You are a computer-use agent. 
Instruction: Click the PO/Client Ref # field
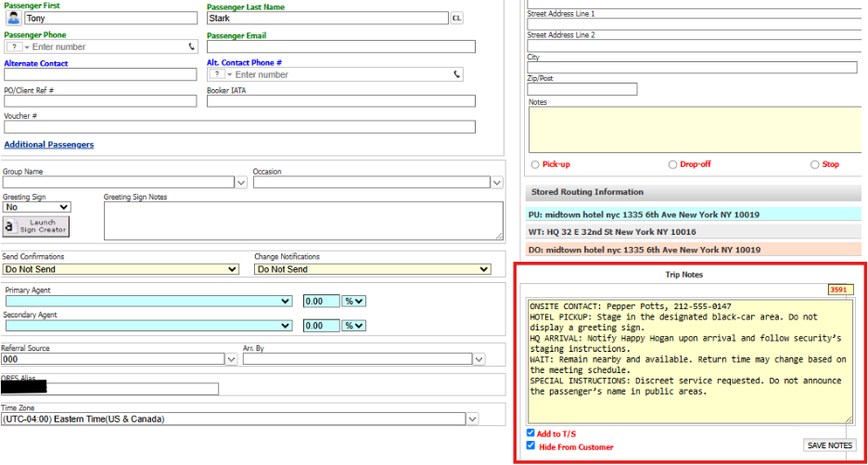[100, 101]
